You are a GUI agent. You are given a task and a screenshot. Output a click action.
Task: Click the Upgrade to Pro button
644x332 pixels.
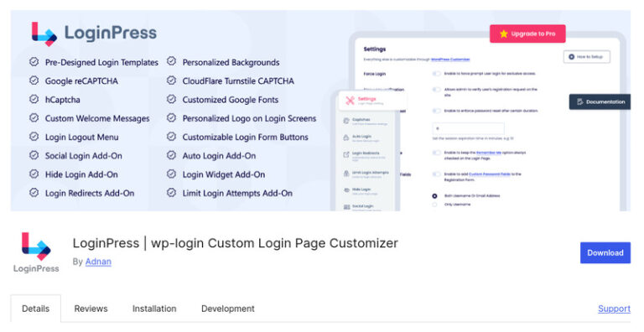point(527,34)
